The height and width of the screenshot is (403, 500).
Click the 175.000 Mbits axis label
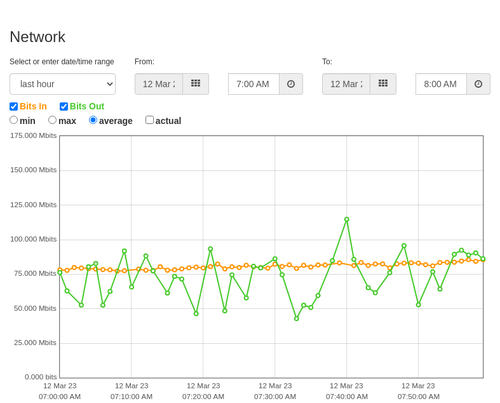[x=33, y=136]
